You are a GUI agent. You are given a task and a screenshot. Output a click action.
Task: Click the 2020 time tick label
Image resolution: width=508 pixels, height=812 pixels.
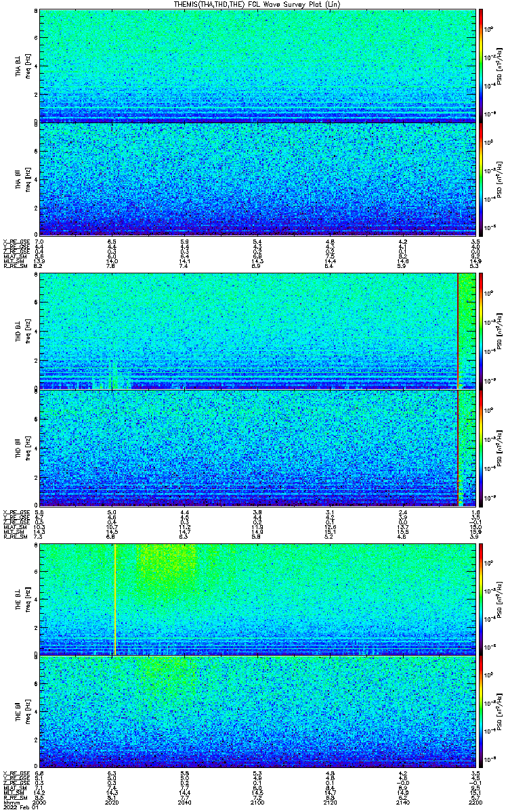coord(112,803)
